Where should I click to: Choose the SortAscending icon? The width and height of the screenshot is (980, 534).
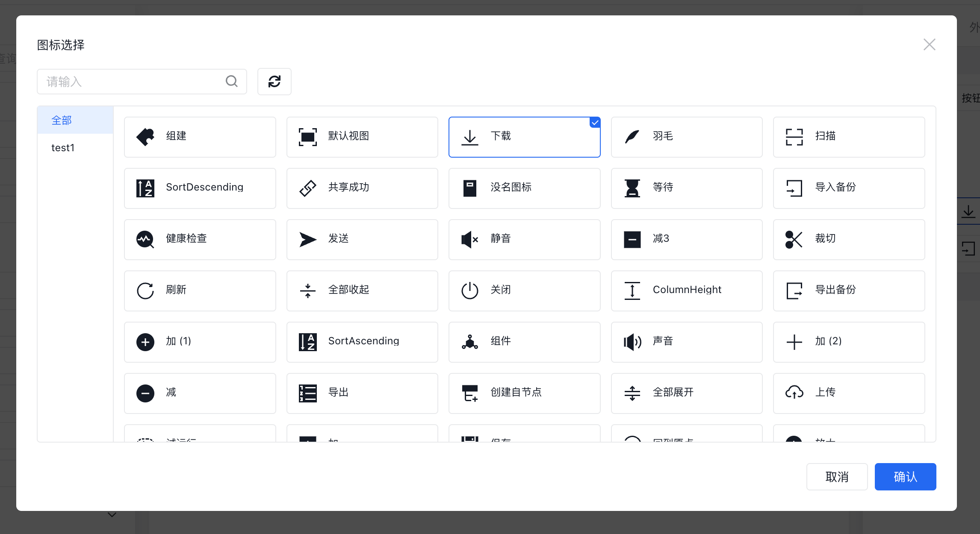(362, 342)
